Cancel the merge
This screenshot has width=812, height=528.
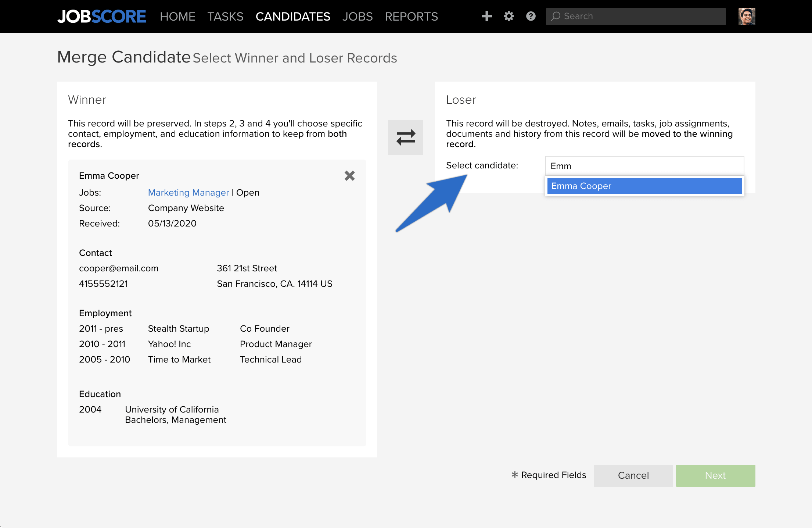(x=633, y=475)
